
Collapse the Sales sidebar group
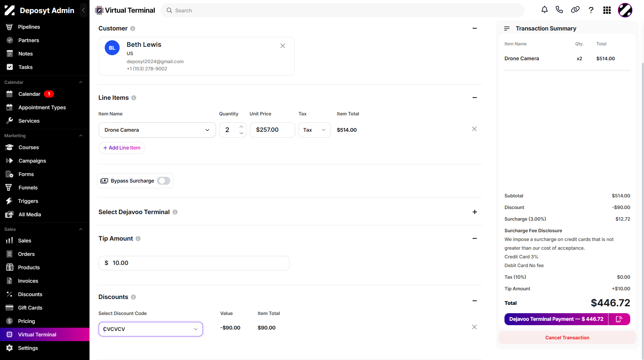tap(81, 229)
